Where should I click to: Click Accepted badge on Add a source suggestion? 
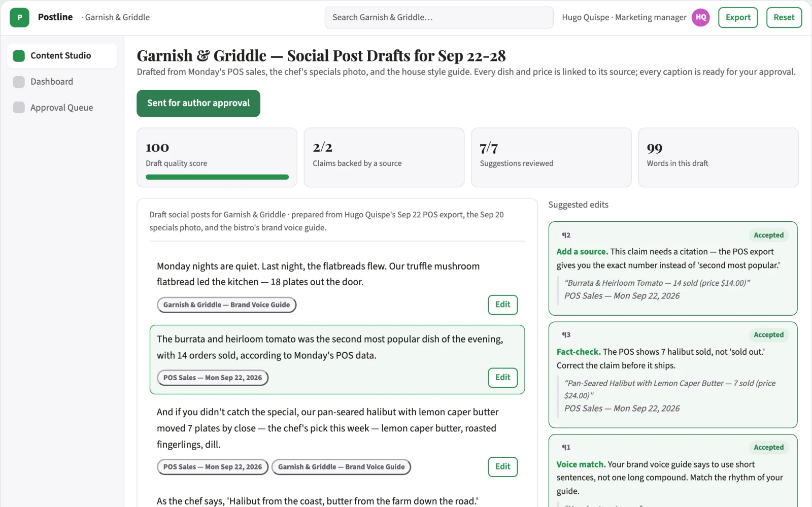(x=768, y=235)
